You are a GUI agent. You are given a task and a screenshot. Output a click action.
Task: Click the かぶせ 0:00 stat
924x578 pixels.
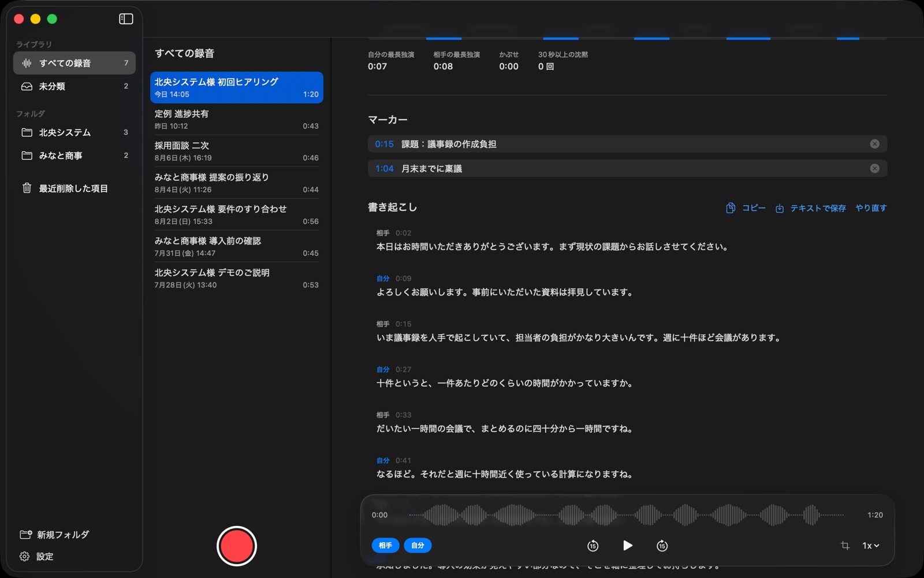[509, 61]
